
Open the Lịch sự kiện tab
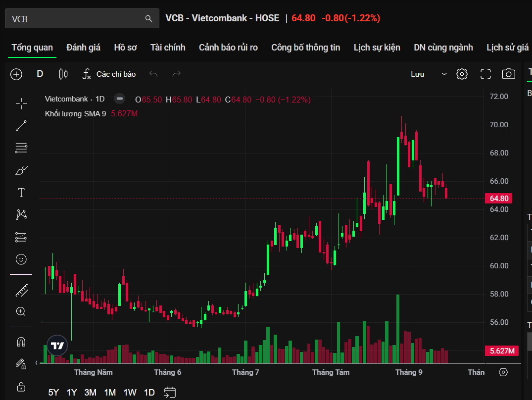click(377, 48)
